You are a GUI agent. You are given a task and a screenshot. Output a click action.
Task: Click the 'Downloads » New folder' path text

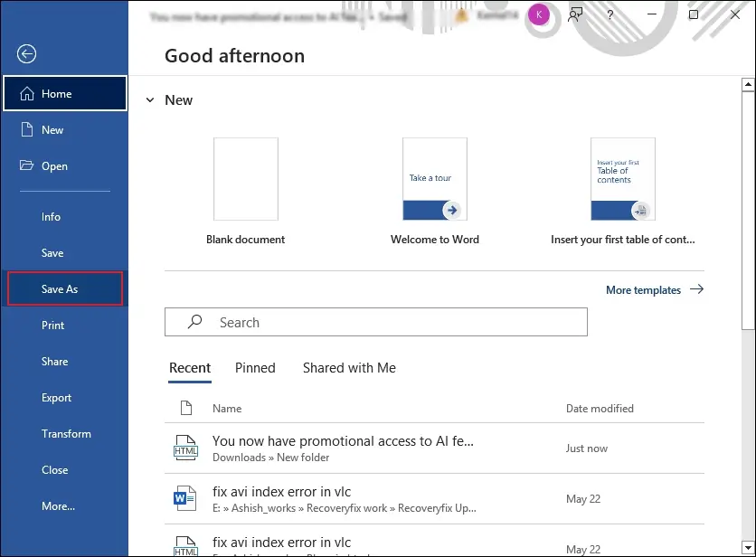[x=271, y=458]
